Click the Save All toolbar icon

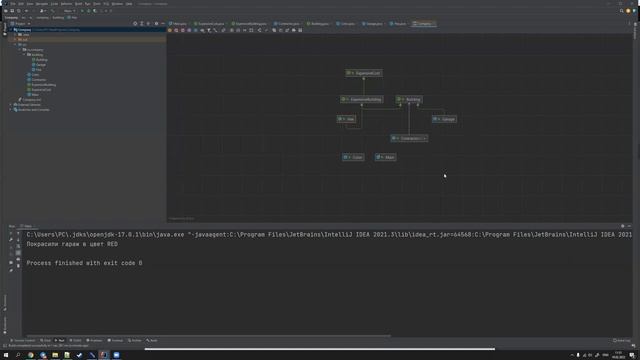(12, 11)
